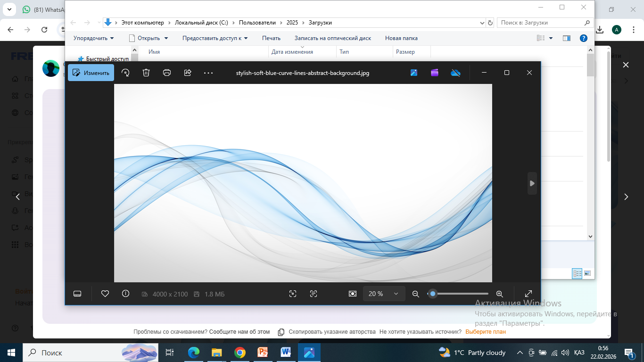The height and width of the screenshot is (362, 644).
Task: Open Word from the taskbar
Action: [286, 353]
